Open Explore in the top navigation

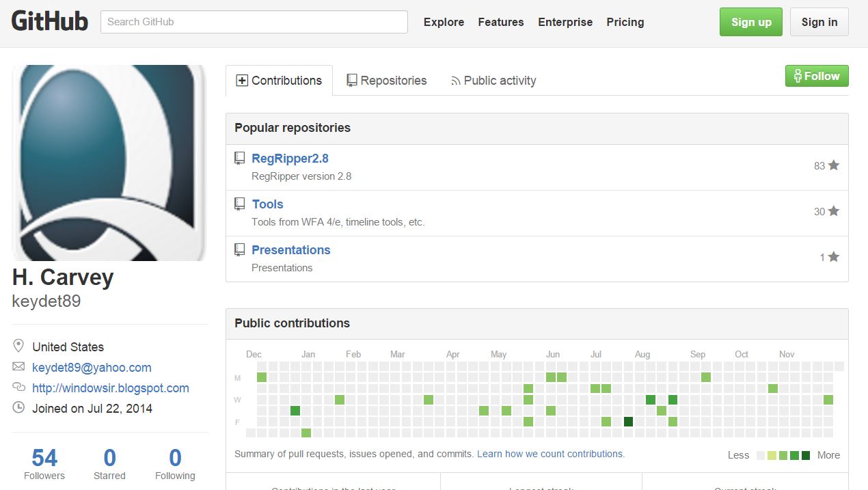444,22
